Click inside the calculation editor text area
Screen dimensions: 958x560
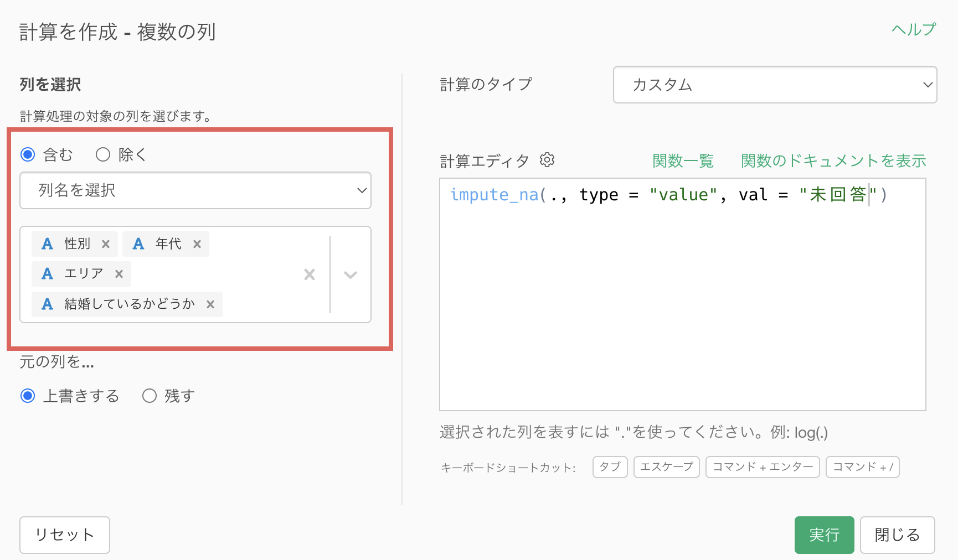coord(682,310)
